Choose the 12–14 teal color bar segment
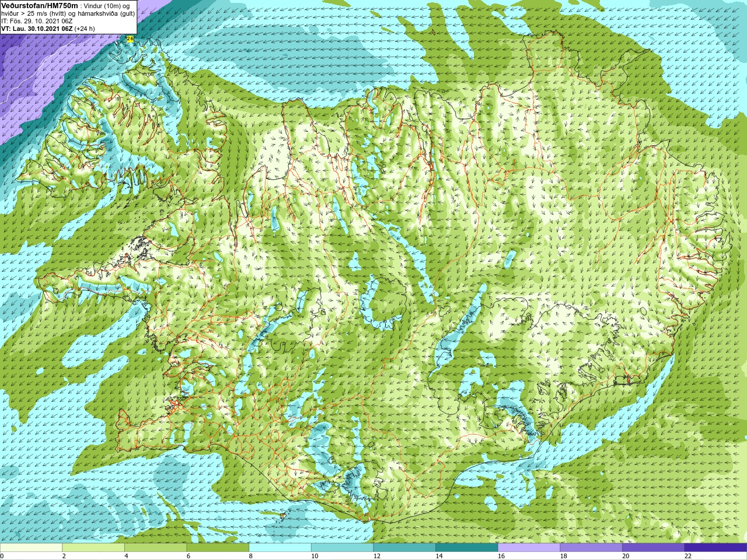 coord(404,548)
